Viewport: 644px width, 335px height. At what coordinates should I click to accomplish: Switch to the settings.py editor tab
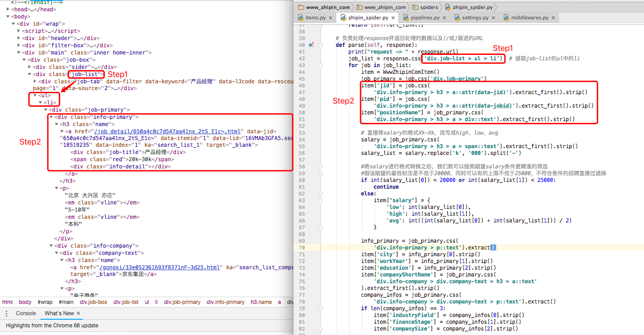475,18
